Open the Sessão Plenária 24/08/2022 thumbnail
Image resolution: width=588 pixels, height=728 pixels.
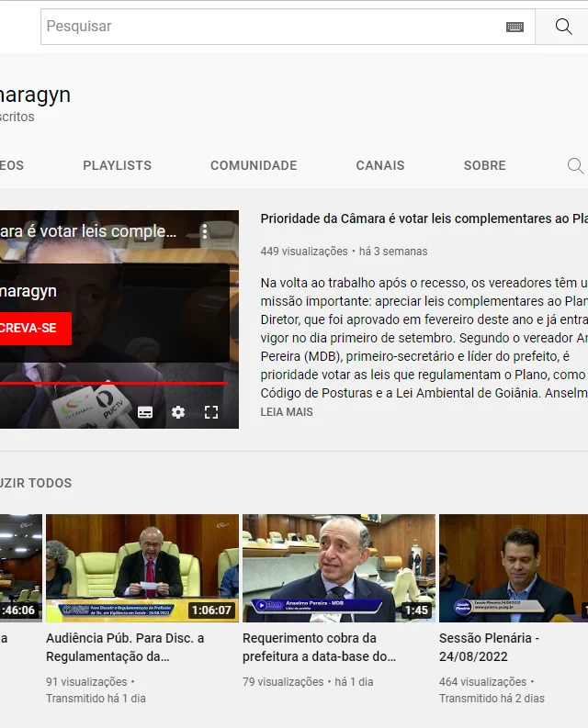pyautogui.click(x=514, y=568)
